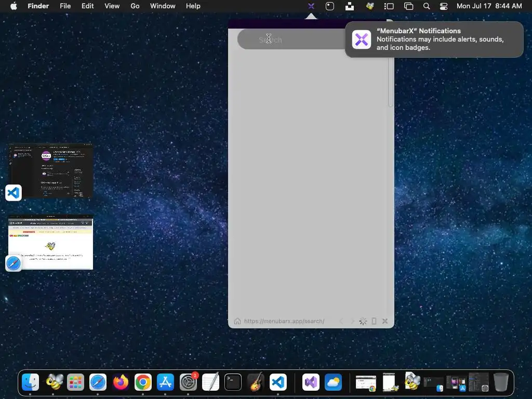Open Visual Studio Code from the Dock
The image size is (532, 399).
pyautogui.click(x=278, y=382)
